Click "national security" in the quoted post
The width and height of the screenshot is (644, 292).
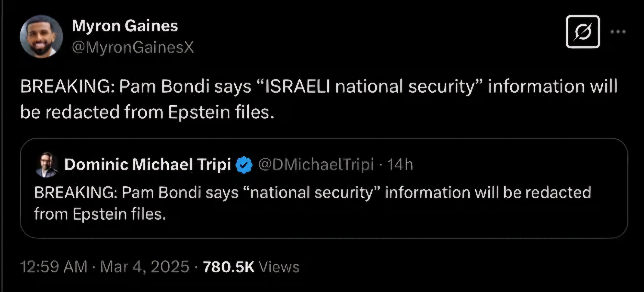tap(311, 193)
